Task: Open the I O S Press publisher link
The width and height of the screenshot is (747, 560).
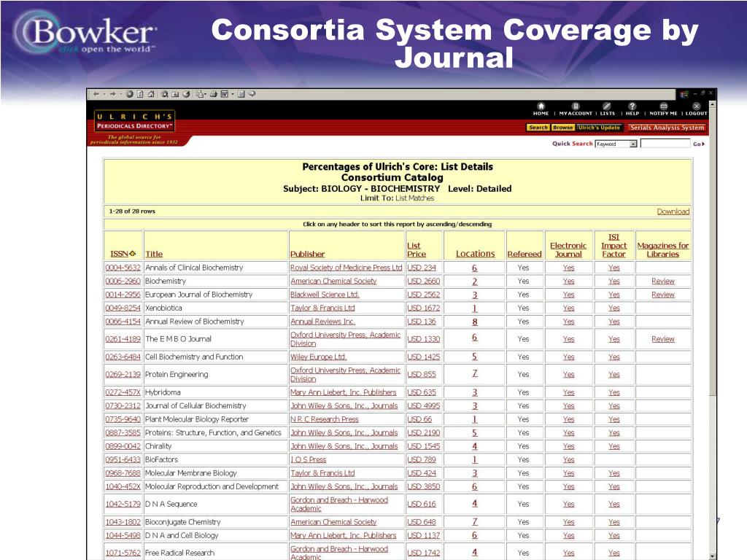Action: (309, 459)
